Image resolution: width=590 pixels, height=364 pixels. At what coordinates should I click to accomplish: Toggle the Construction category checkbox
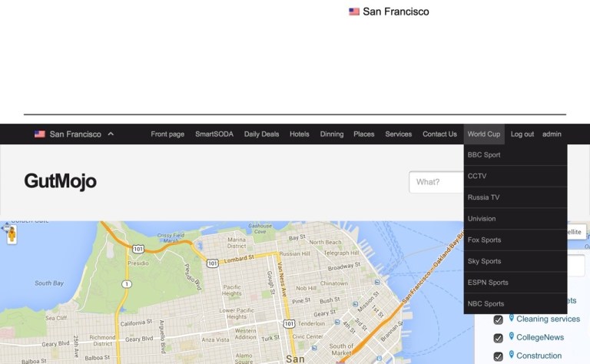[x=498, y=356]
